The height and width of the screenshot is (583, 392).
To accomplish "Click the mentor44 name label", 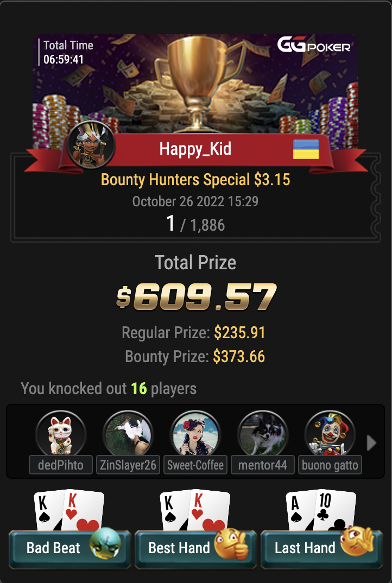I will (x=263, y=465).
